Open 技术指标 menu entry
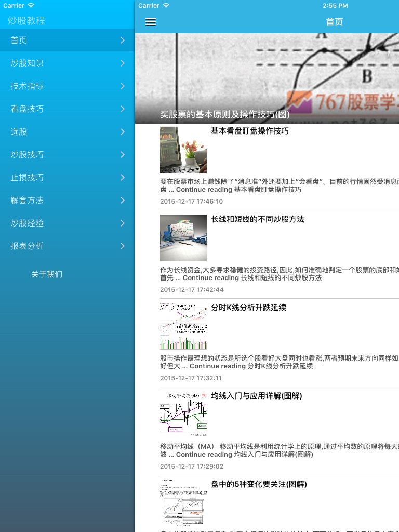This screenshot has width=399, height=532. pos(67,86)
